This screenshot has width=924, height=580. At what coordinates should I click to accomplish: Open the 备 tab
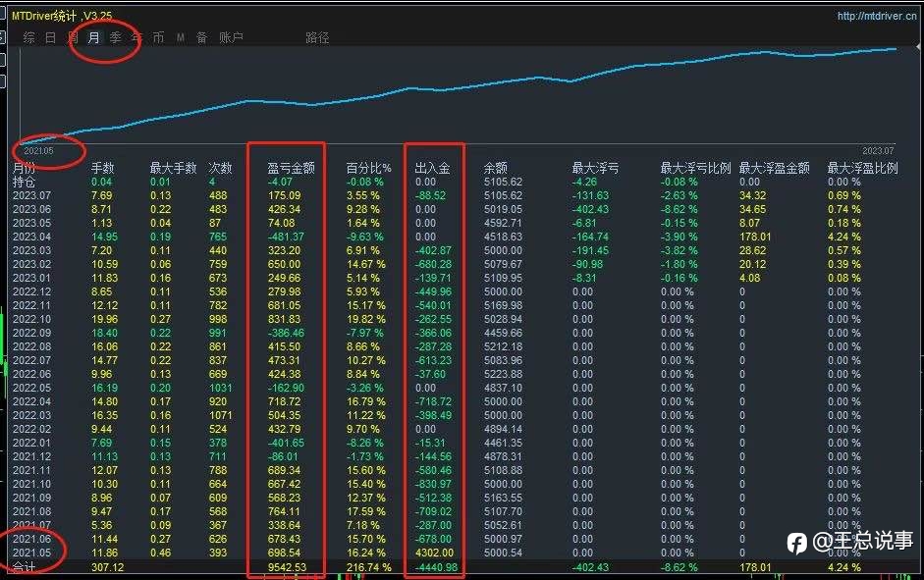(201, 37)
